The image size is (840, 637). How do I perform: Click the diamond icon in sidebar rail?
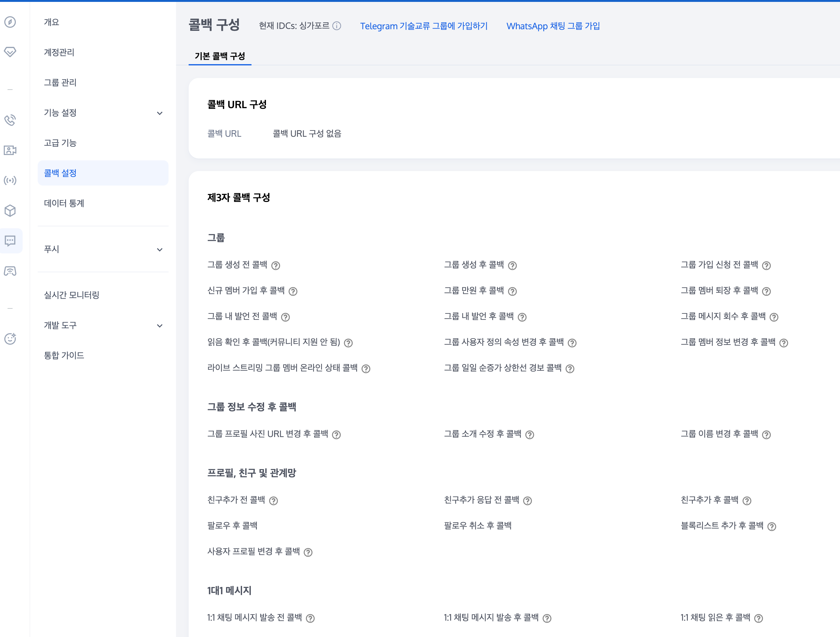10,52
